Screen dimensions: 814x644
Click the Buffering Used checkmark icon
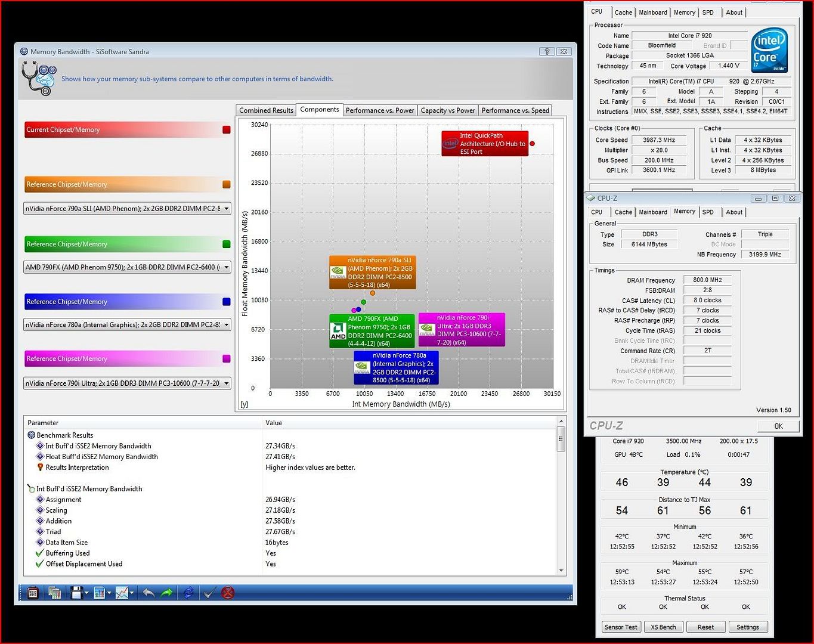click(x=40, y=553)
